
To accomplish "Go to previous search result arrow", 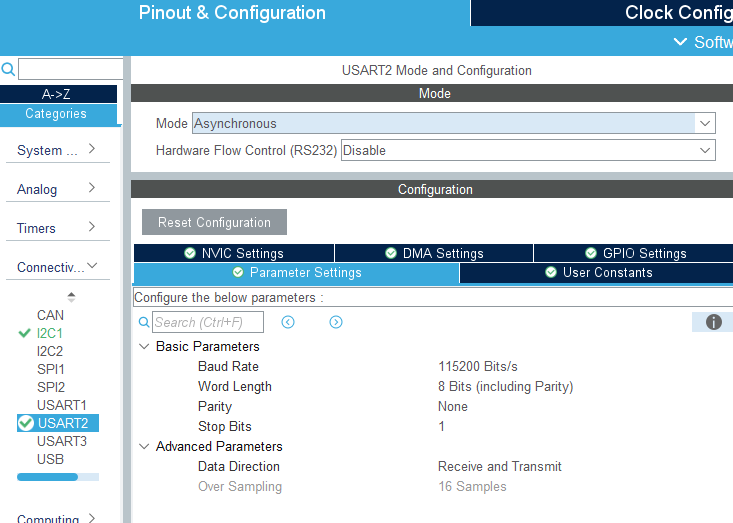I will [x=288, y=322].
